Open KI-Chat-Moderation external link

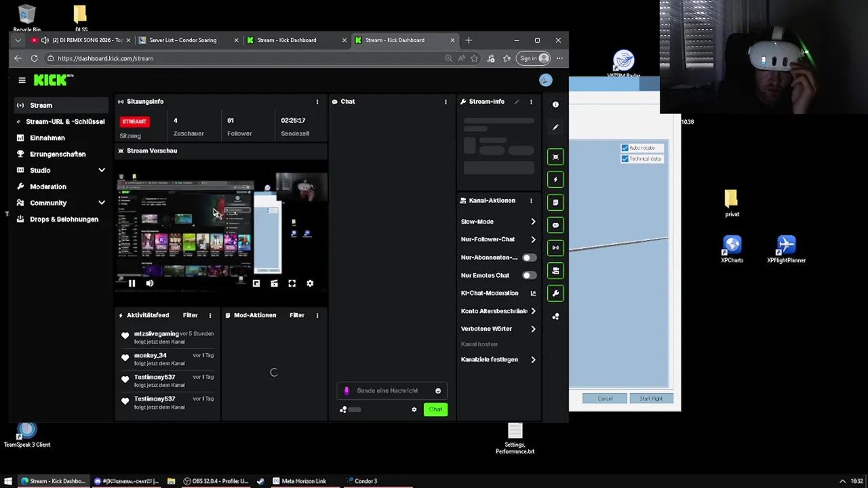pos(533,293)
